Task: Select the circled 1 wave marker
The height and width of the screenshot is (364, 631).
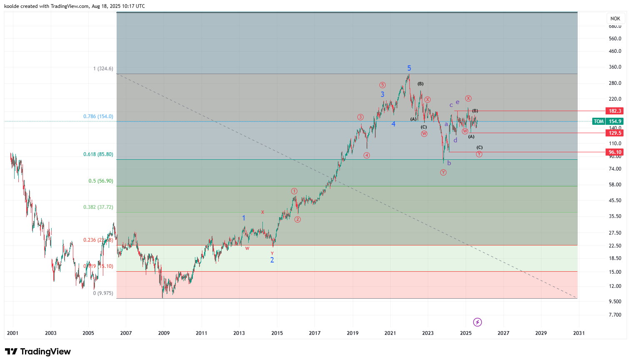Action: tap(294, 191)
